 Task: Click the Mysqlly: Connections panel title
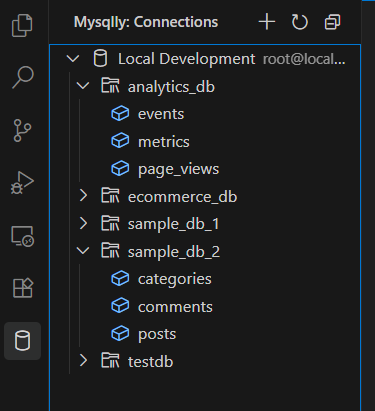click(x=146, y=22)
